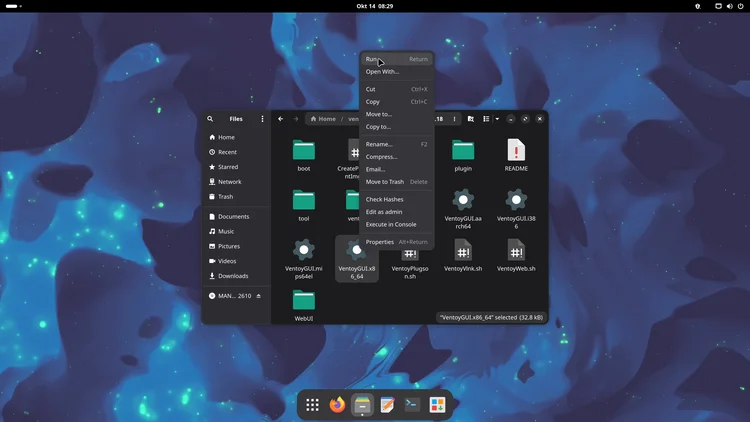Select the plugin folder

click(463, 155)
